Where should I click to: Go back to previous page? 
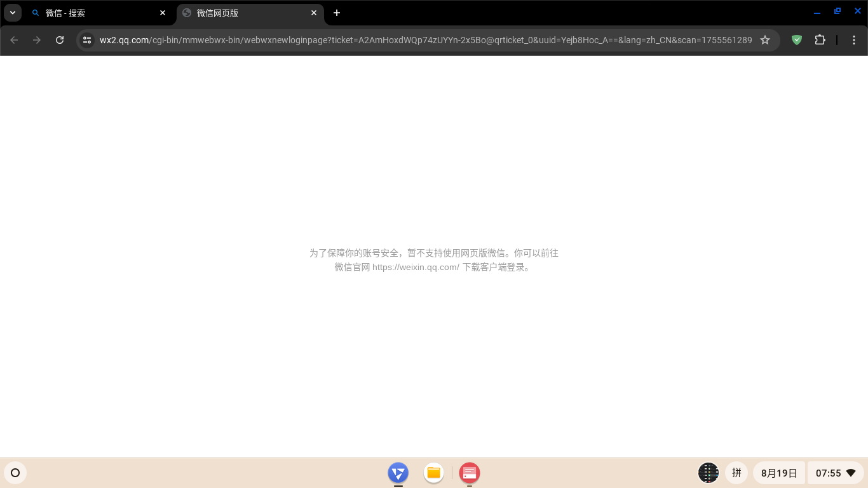click(14, 40)
